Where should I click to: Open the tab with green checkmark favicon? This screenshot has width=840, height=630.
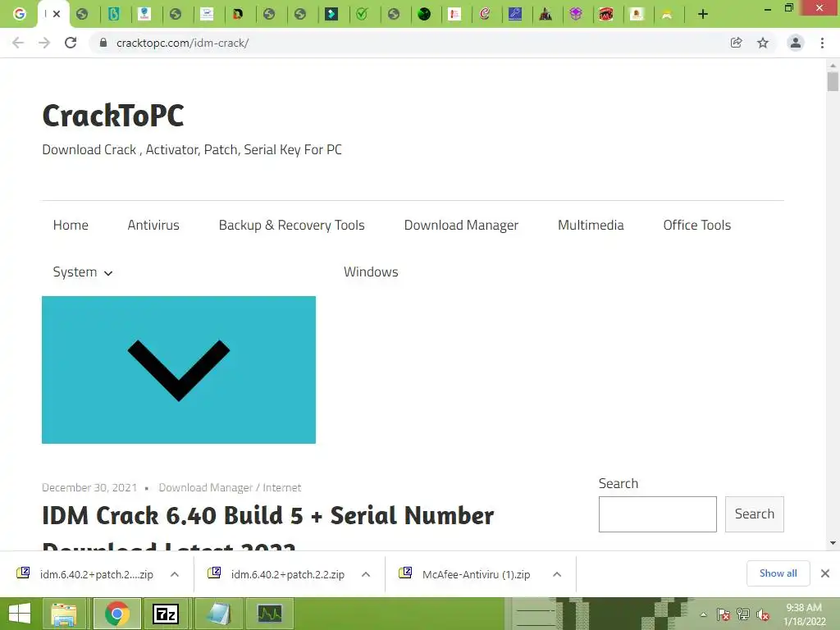pos(362,14)
